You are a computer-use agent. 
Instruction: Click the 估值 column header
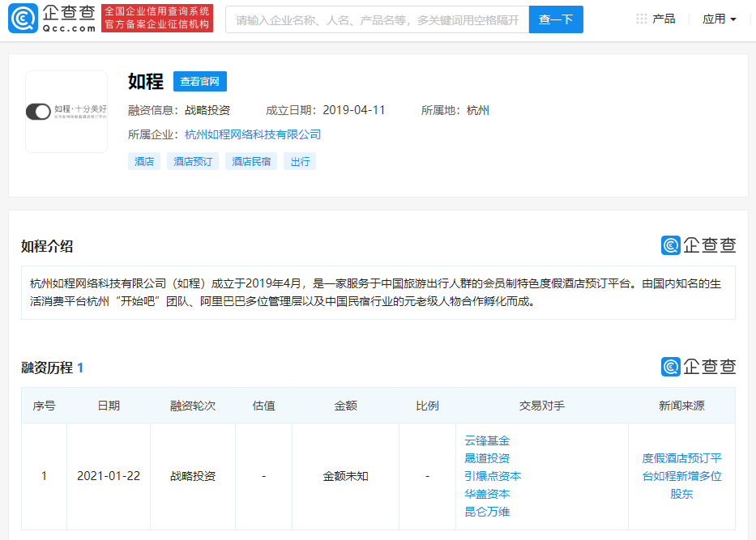[263, 406]
